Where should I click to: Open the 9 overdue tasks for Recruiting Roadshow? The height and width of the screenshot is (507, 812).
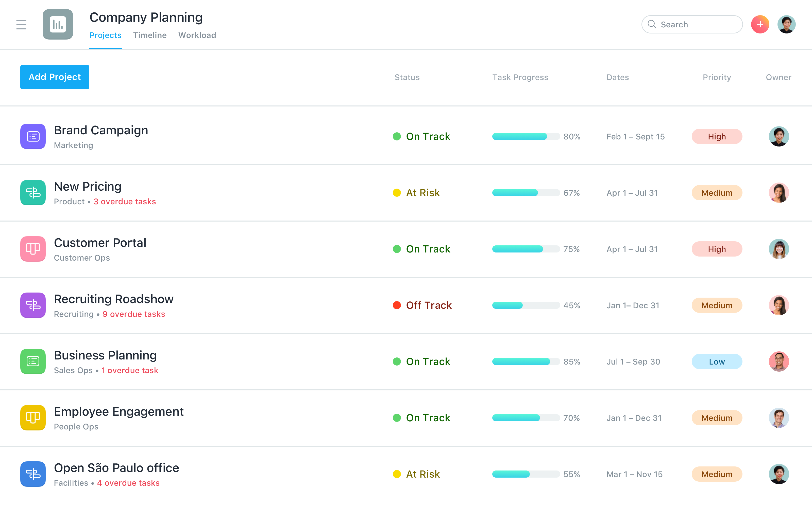tap(133, 314)
